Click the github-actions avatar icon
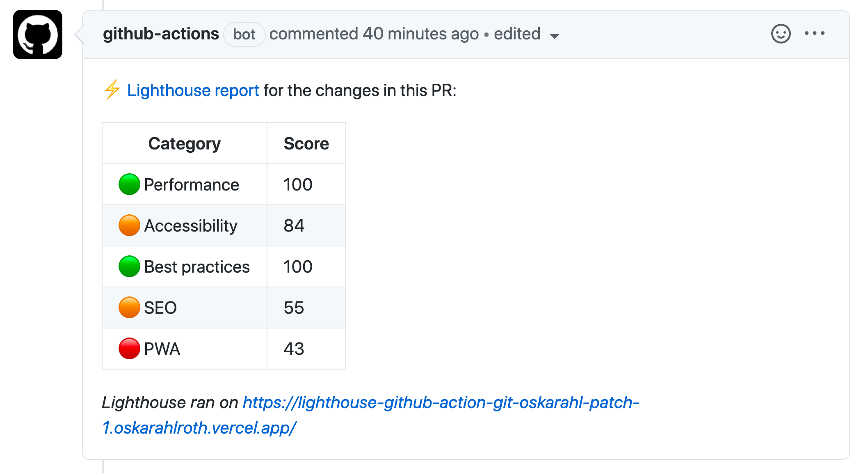Image resolution: width=868 pixels, height=473 pixels. [38, 34]
